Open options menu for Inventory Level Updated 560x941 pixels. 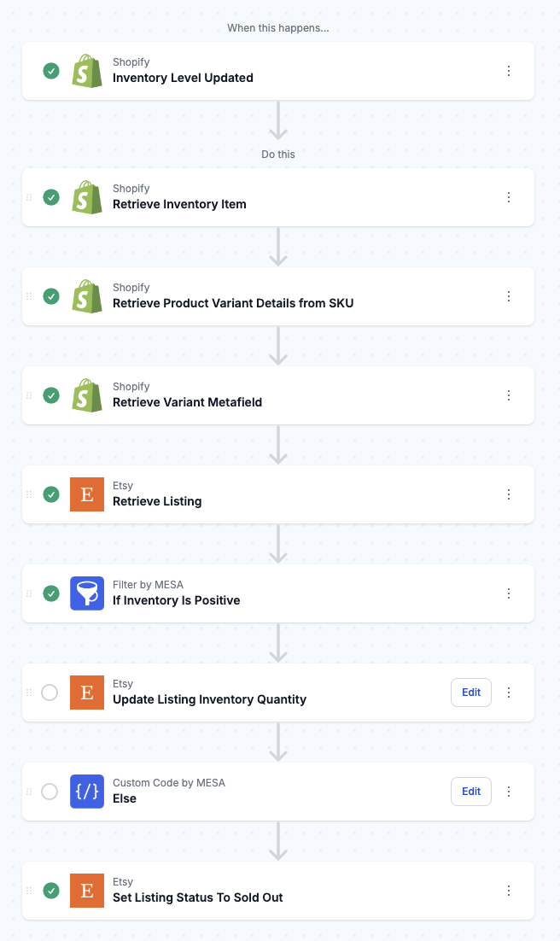(509, 71)
